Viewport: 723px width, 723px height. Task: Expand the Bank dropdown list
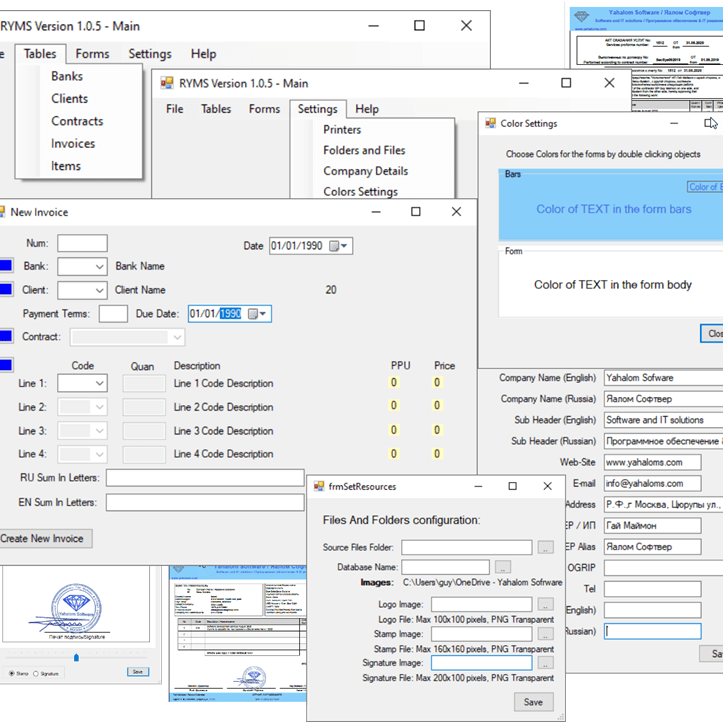[x=98, y=267]
